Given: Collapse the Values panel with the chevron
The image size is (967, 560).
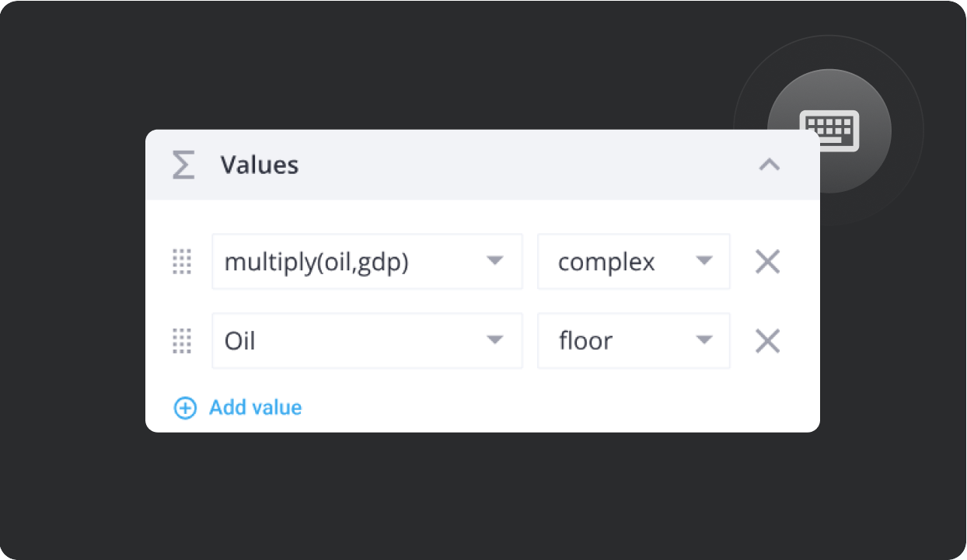Looking at the screenshot, I should (x=769, y=165).
